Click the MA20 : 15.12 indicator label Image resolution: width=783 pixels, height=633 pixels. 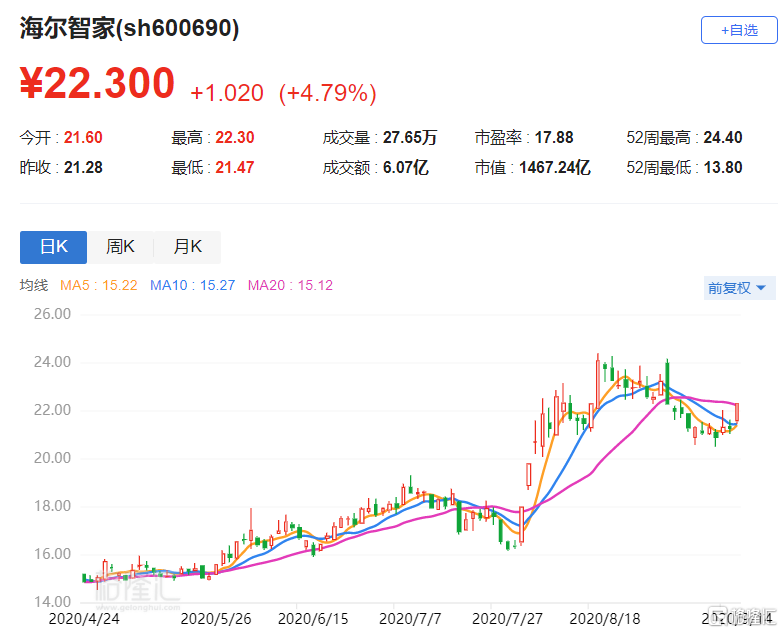(290, 286)
